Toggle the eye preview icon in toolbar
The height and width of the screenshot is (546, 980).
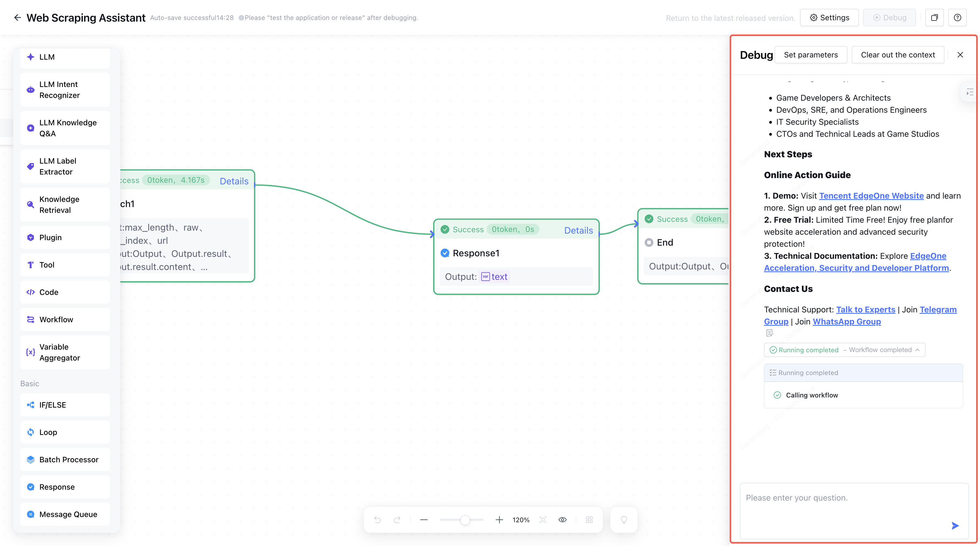click(x=563, y=520)
